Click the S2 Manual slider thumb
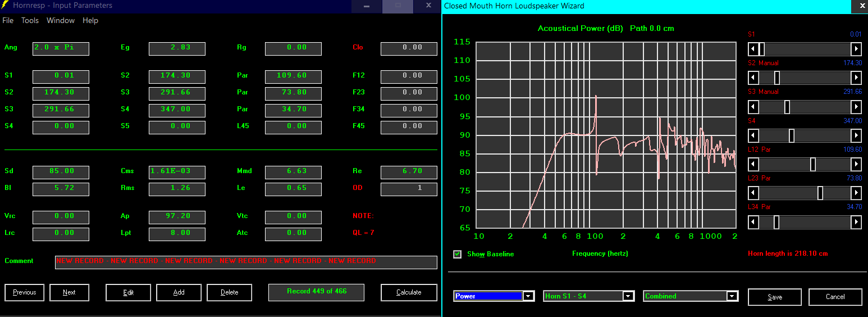Viewport: 868px width, 317px height. 777,78
